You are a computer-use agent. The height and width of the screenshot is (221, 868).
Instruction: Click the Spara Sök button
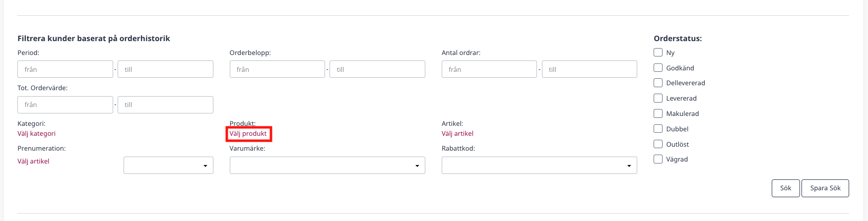point(825,188)
